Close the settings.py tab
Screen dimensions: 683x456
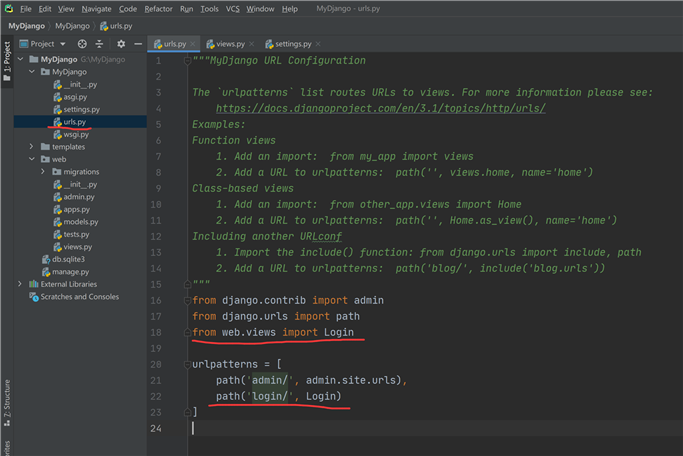point(318,44)
